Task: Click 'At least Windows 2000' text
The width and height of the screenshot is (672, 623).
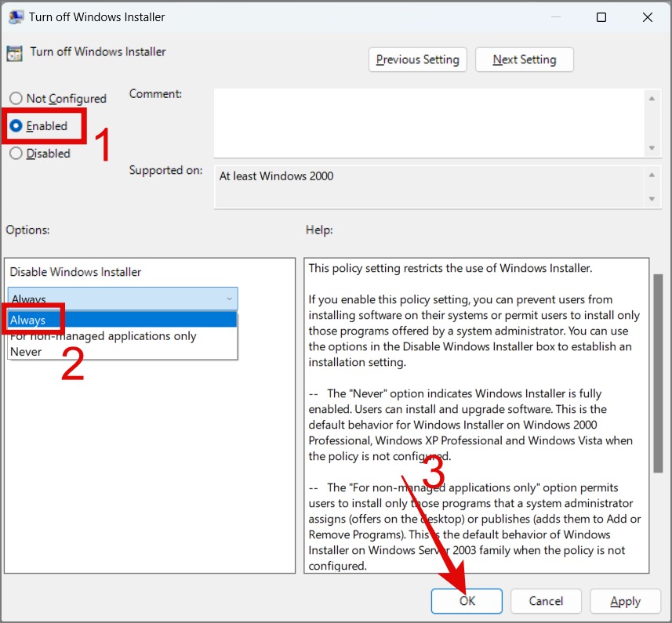Action: click(276, 176)
